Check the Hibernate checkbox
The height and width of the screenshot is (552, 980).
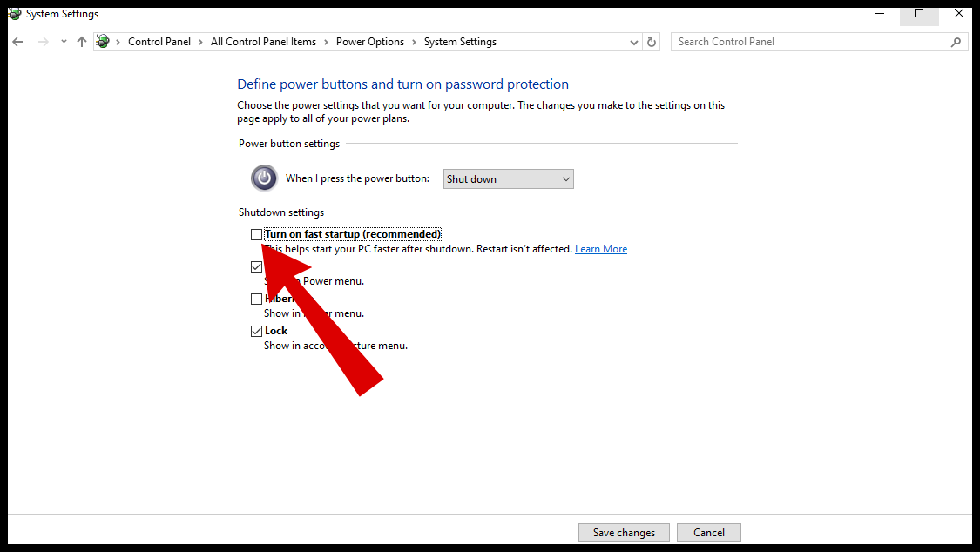(256, 299)
